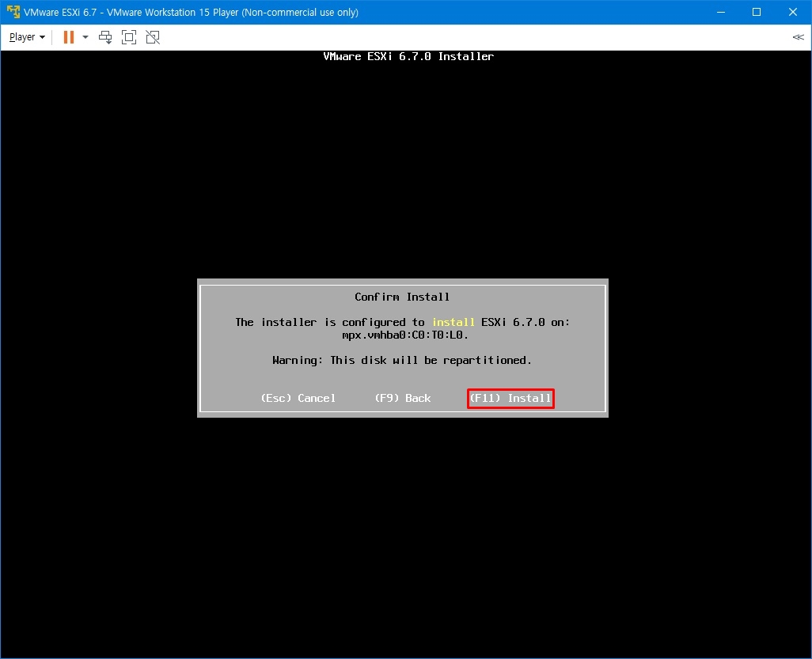Click the (F9) Back option
Viewport: 812px width, 659px height.
click(x=403, y=398)
